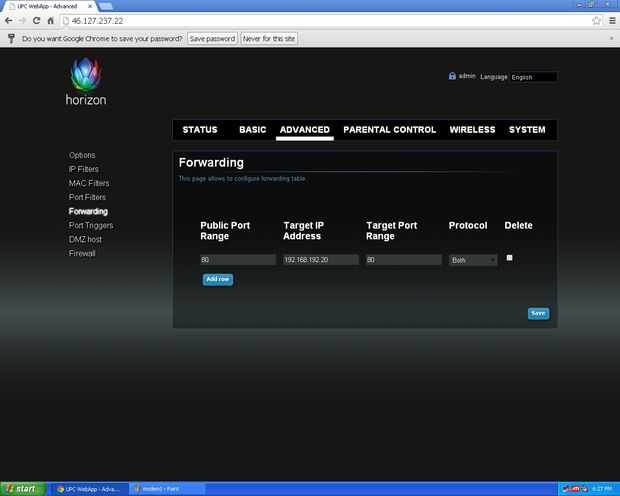Click the Public Port Range field
Viewport: 620px width, 496px height.
click(x=238, y=260)
